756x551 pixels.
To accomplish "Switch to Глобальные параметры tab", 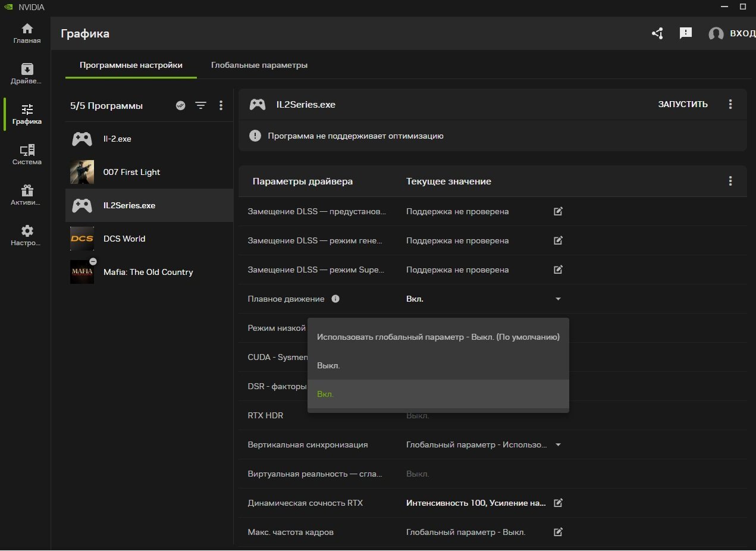I will click(259, 65).
